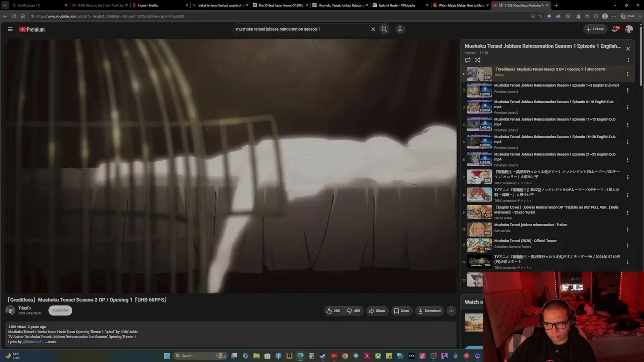Open Facebook from the taskbar
The width and height of the screenshot is (644, 362).
(278, 356)
